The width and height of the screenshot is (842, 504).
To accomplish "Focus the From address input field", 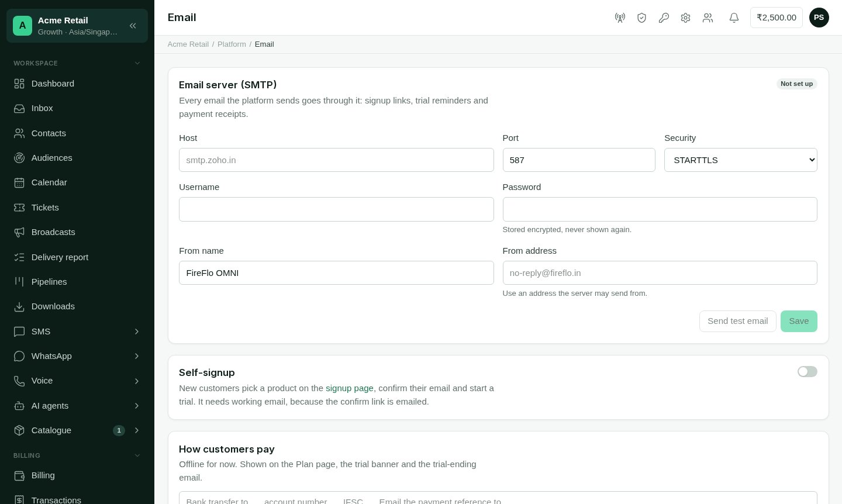I will (660, 272).
